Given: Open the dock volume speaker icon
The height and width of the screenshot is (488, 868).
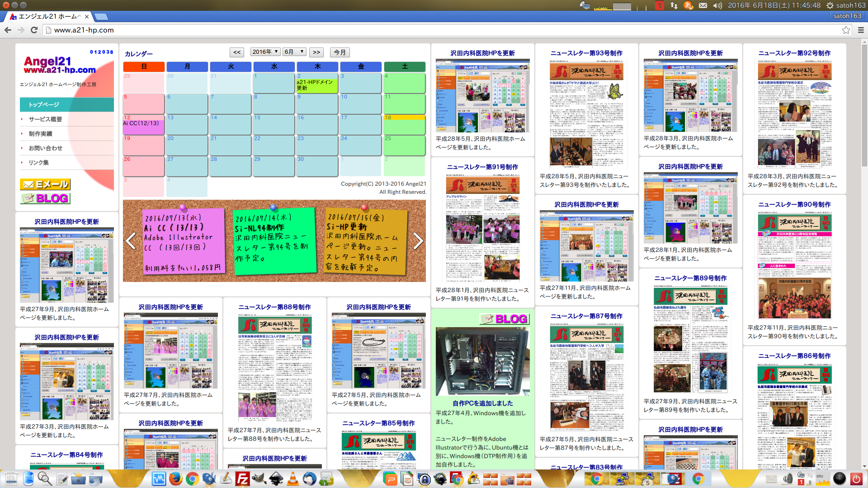Looking at the screenshot, I should [x=788, y=479].
